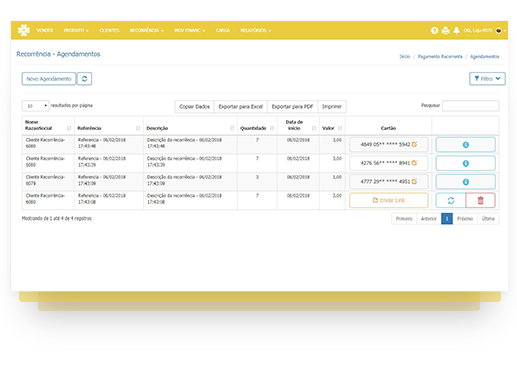This screenshot has width=517, height=379.
Task: Click Copiar Dados
Action: pyautogui.click(x=194, y=107)
